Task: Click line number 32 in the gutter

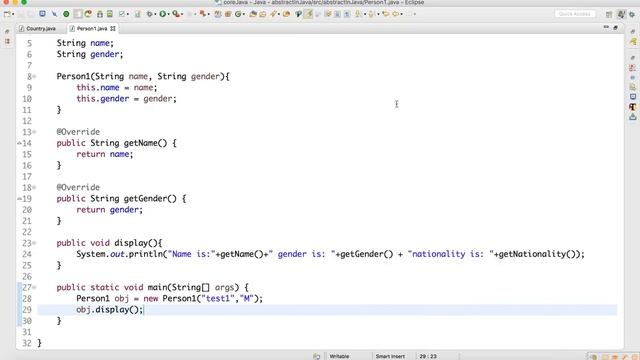Action: (27, 343)
